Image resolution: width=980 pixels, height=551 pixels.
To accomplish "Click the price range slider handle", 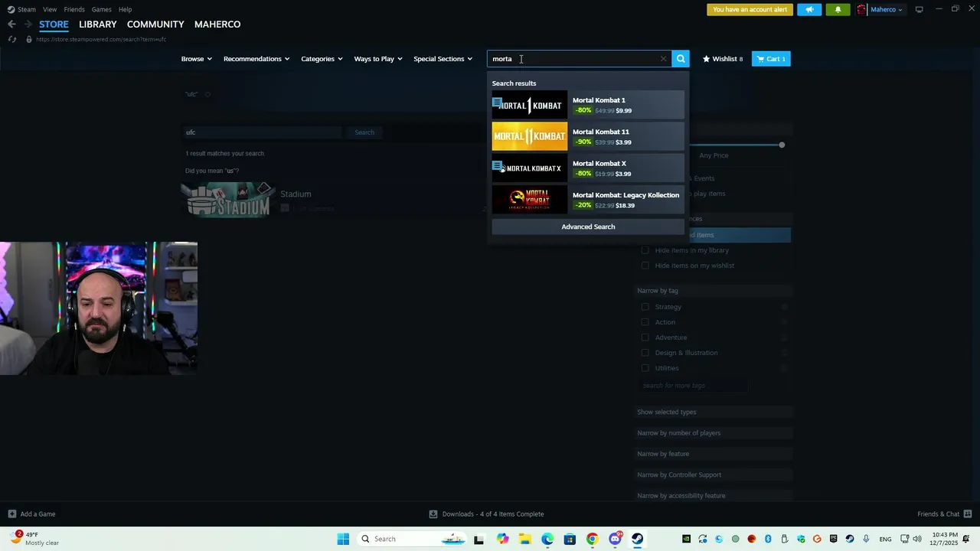I will click(x=782, y=145).
